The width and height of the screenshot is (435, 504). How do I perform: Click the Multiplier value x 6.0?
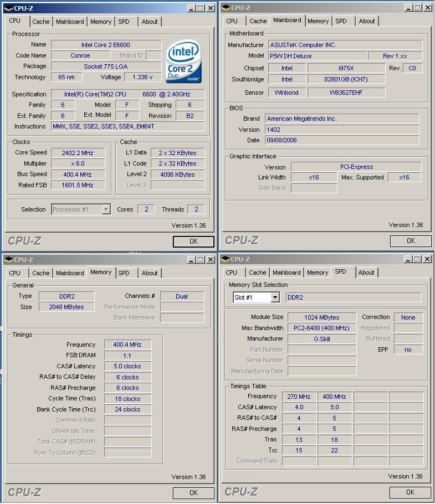(x=78, y=163)
